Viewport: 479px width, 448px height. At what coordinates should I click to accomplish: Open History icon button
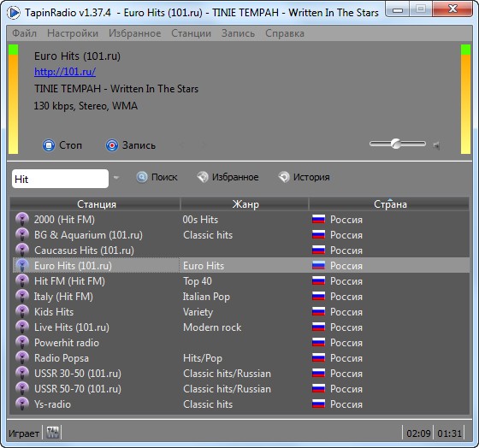pyautogui.click(x=284, y=177)
